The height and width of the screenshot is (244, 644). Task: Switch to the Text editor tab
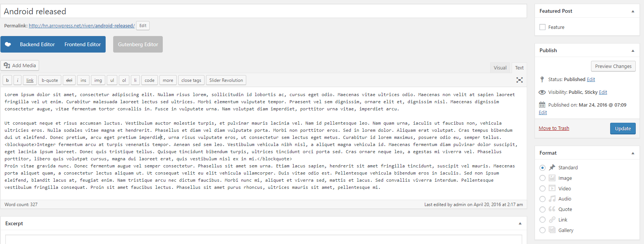pos(519,68)
